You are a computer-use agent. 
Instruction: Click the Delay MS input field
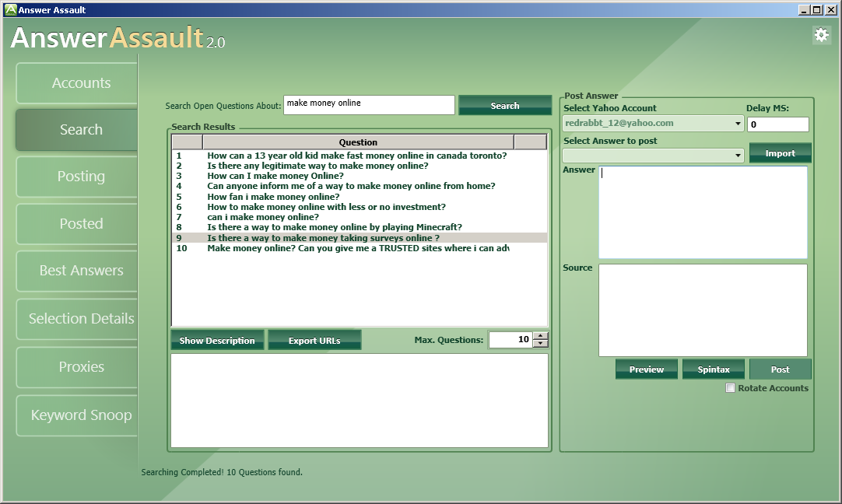point(777,124)
